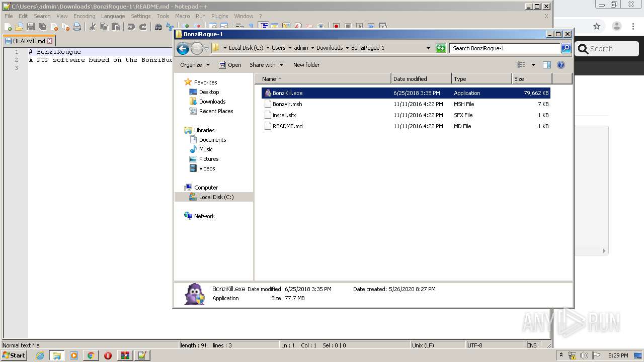Screen dimensions: 644x362
Task: Click the Opera icon in the taskbar
Action: coord(108,355)
